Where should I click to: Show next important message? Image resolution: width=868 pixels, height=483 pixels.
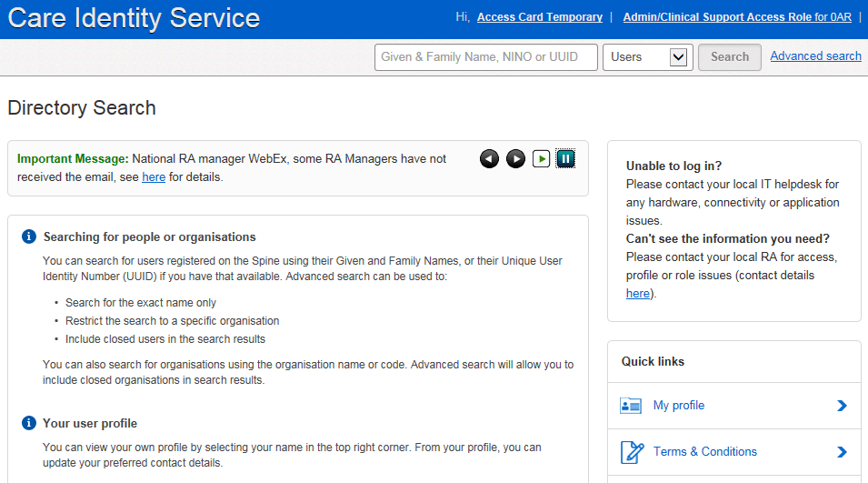[515, 159]
